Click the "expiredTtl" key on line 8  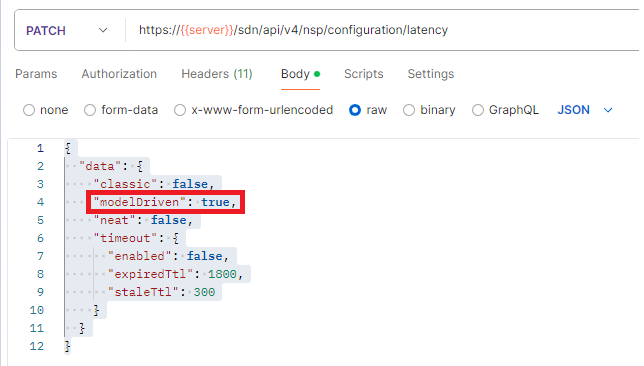click(150, 274)
